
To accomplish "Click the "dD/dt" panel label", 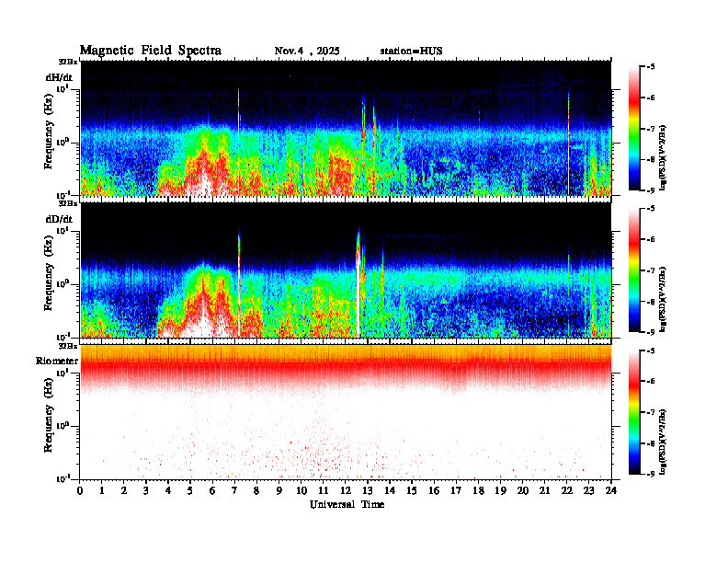I will tap(59, 219).
